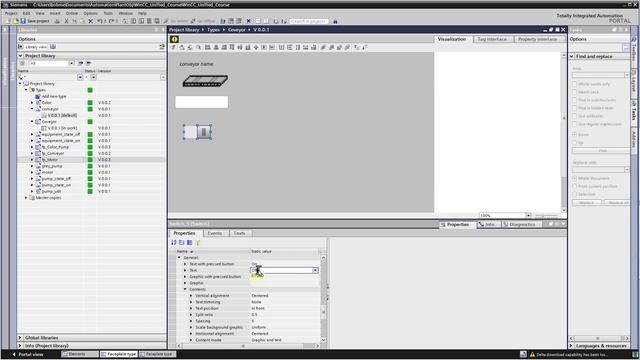Select the switch element in editor canvas
The image size is (640, 360).
[x=197, y=132]
